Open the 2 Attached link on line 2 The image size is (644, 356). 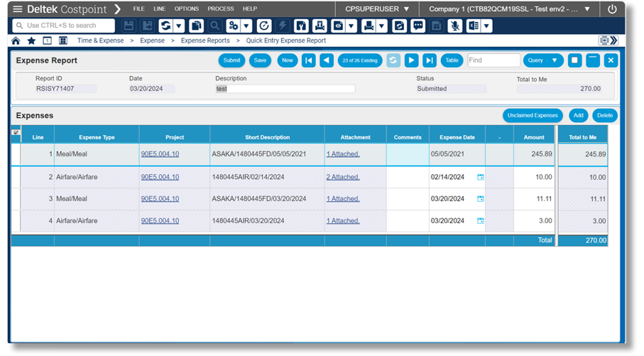click(x=343, y=177)
